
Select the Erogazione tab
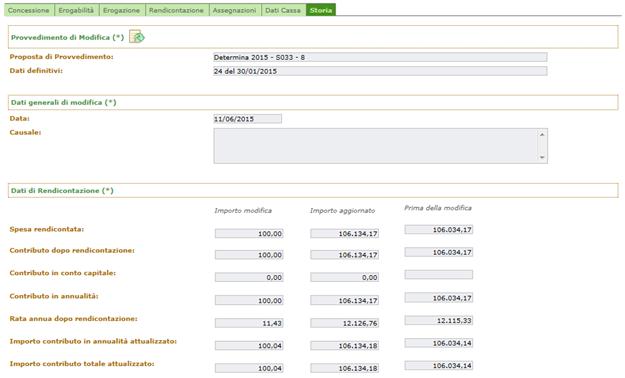[x=122, y=10]
